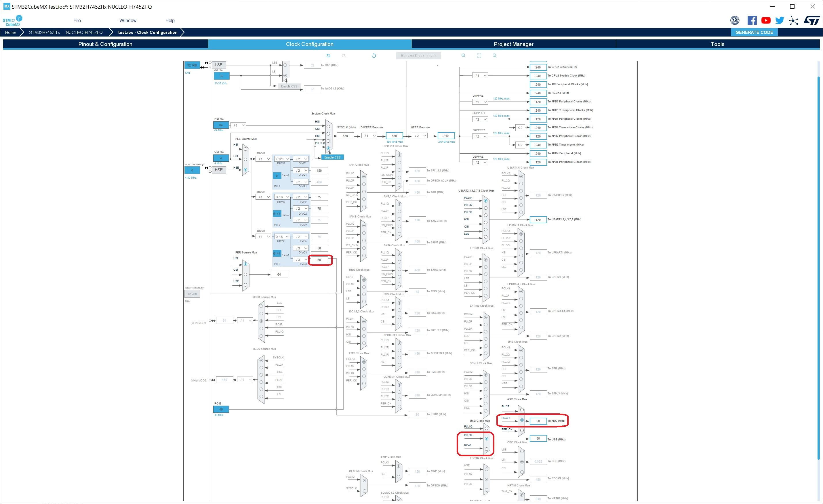Open the CPU2 Systick /1 dropdown

(480, 75)
